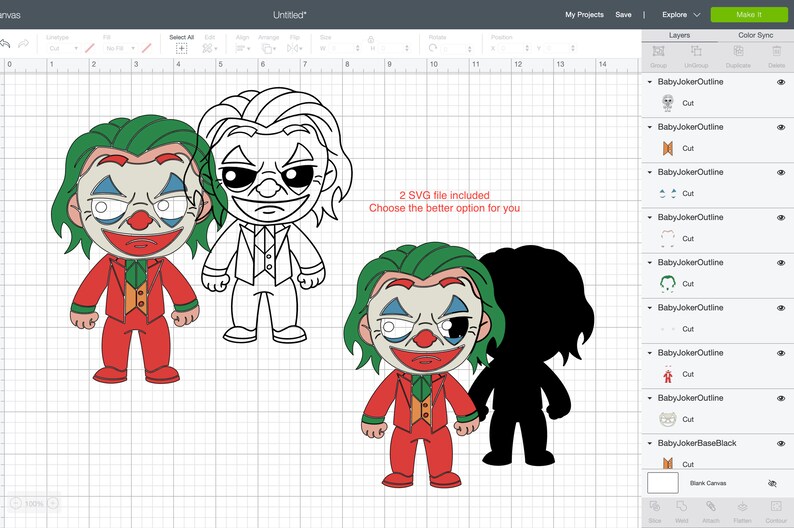Screen dimensions: 794x528
Task: Click the Rotate icon
Action: coord(433,48)
